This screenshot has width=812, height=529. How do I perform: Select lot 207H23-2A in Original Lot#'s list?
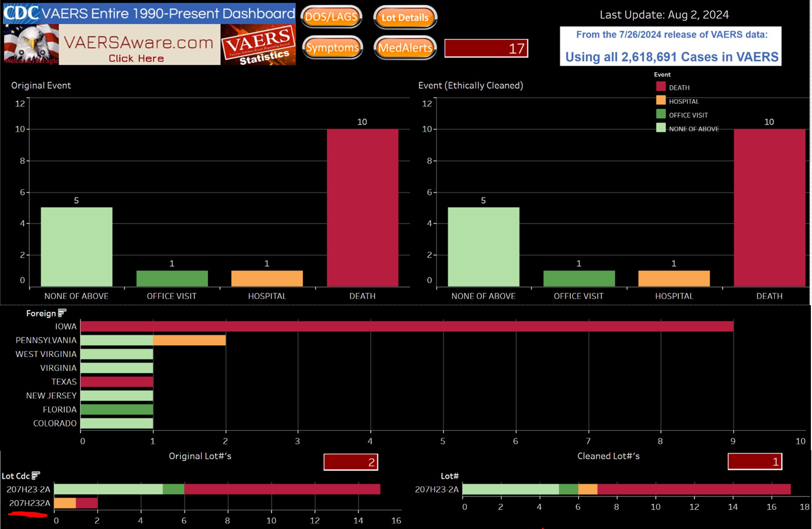pos(28,489)
